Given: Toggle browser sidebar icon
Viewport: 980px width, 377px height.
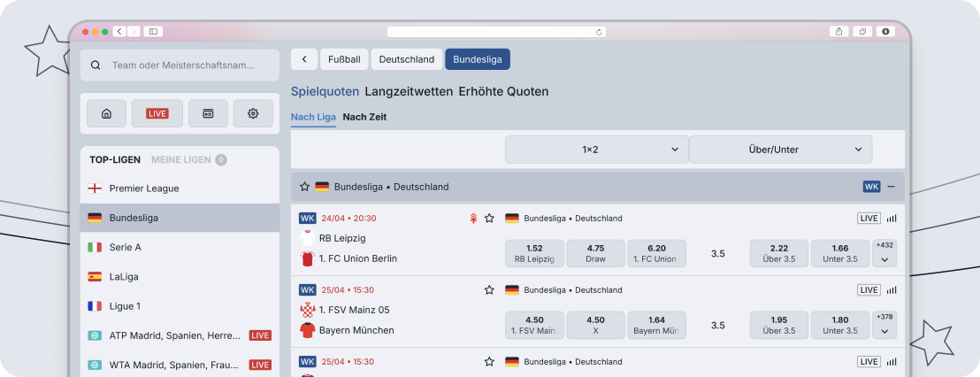Looking at the screenshot, I should pyautogui.click(x=153, y=31).
